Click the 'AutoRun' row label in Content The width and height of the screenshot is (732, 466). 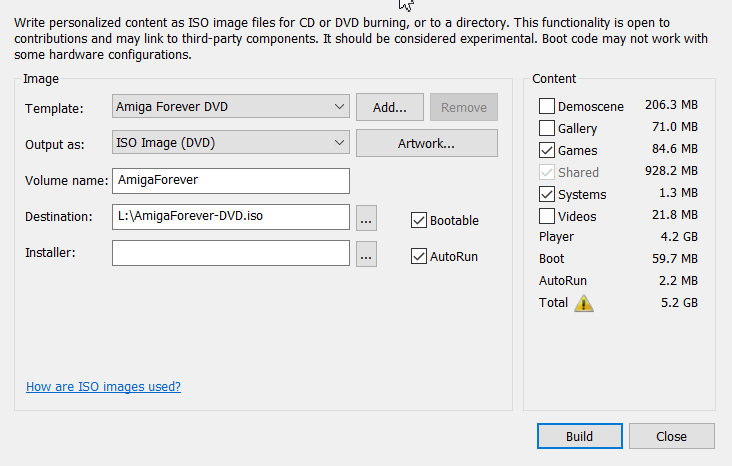tap(563, 281)
